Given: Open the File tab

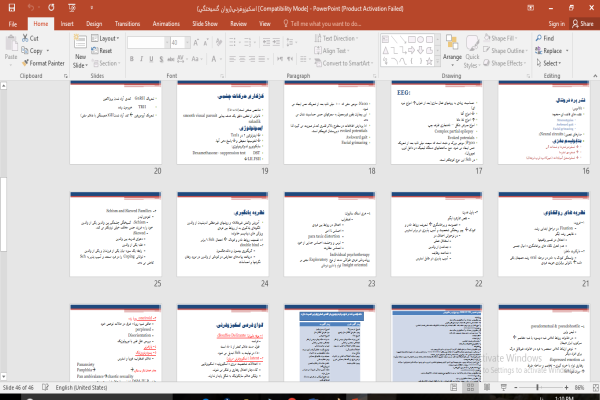Looking at the screenshot, I should click(x=13, y=24).
